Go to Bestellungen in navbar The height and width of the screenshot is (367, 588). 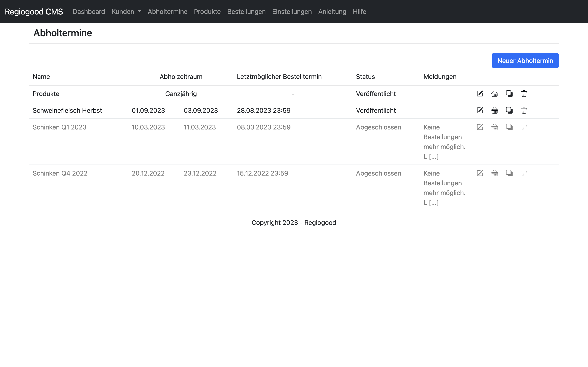(x=246, y=12)
